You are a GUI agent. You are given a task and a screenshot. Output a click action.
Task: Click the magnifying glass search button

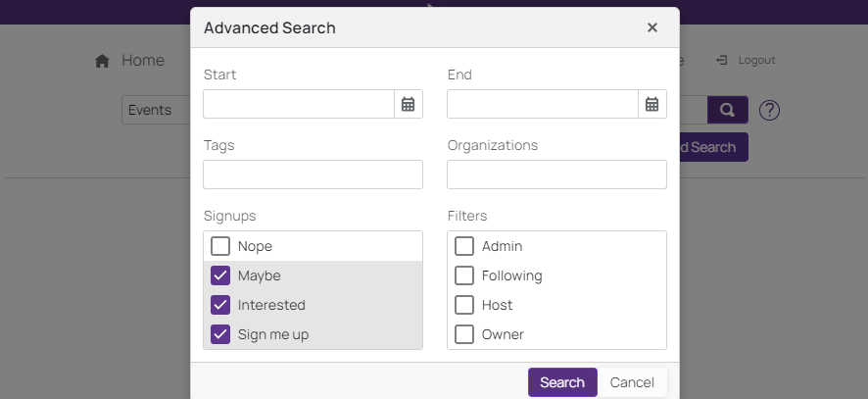(727, 110)
